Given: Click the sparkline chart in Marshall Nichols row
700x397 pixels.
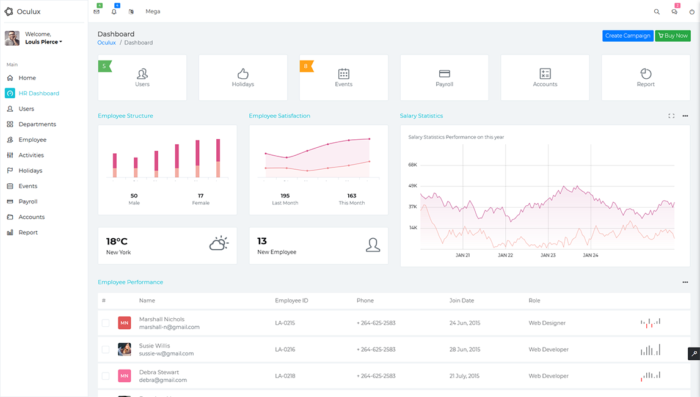Looking at the screenshot, I should [x=650, y=322].
